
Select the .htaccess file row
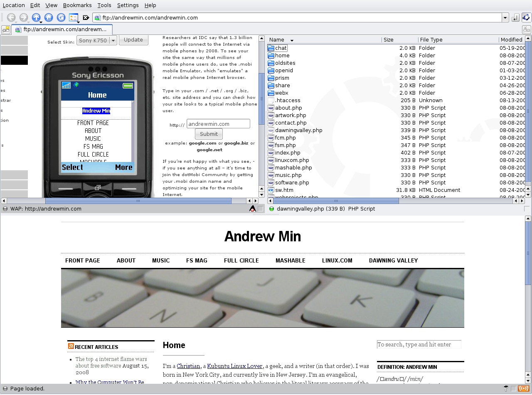click(396, 101)
